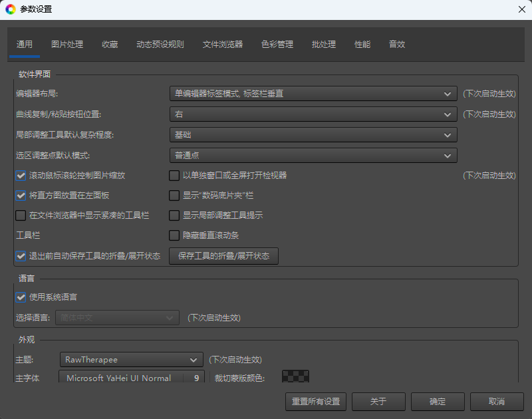Click the 编辑器布局 label text
532x419 pixels.
37,94
